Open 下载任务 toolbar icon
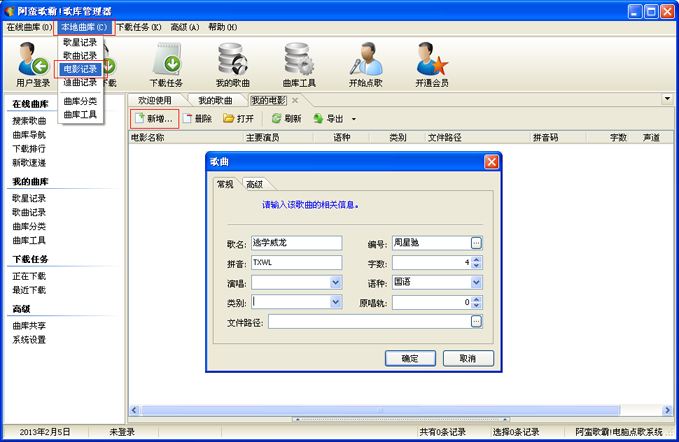This screenshot has height=442, width=679. point(166,65)
